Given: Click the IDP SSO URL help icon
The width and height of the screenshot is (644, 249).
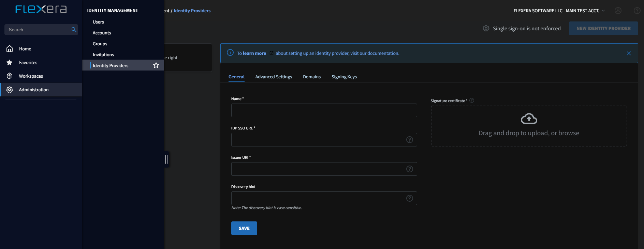Looking at the screenshot, I should pos(410,140).
